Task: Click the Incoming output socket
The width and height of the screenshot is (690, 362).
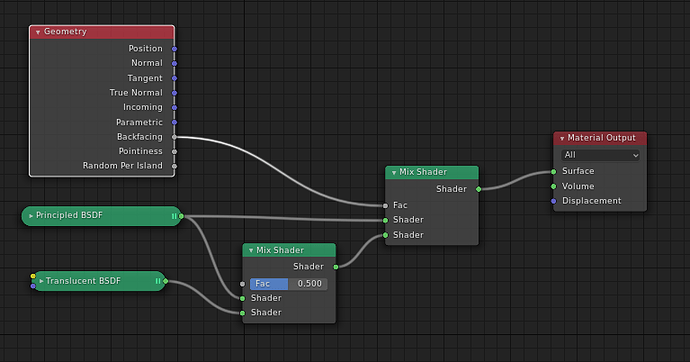Action: [174, 107]
